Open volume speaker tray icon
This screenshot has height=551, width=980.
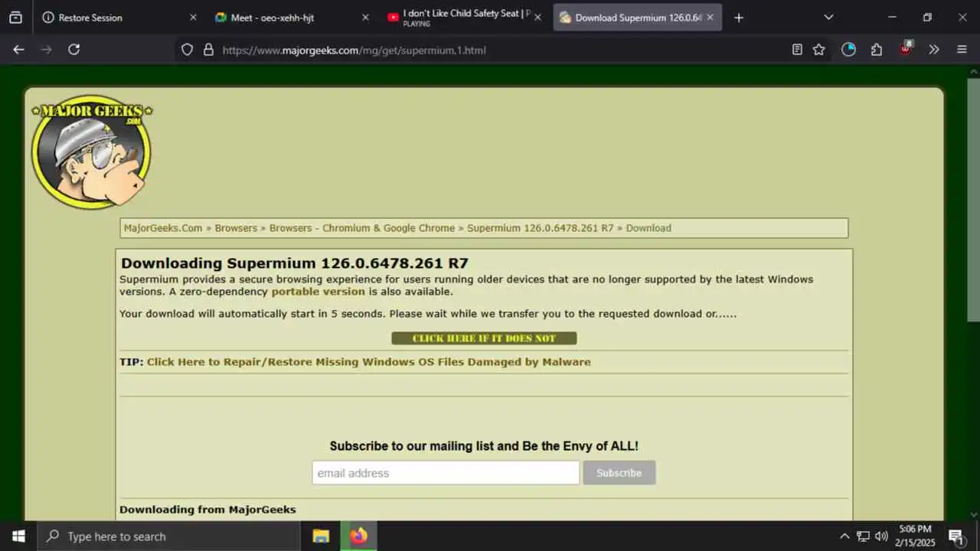coord(881,536)
